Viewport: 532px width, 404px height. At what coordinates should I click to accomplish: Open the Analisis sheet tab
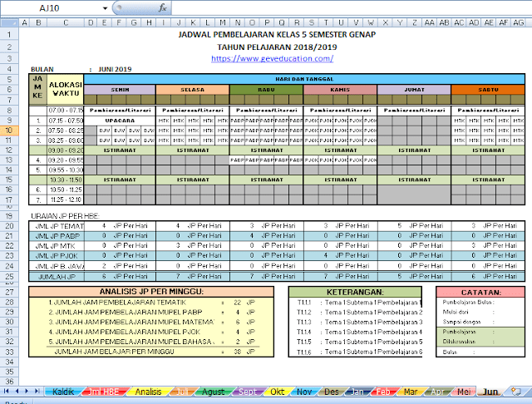148,391
